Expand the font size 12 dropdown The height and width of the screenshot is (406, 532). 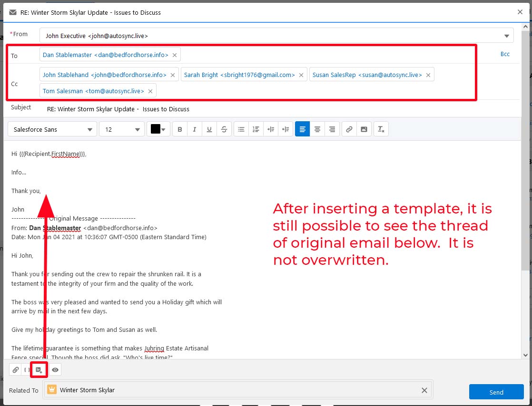(121, 129)
